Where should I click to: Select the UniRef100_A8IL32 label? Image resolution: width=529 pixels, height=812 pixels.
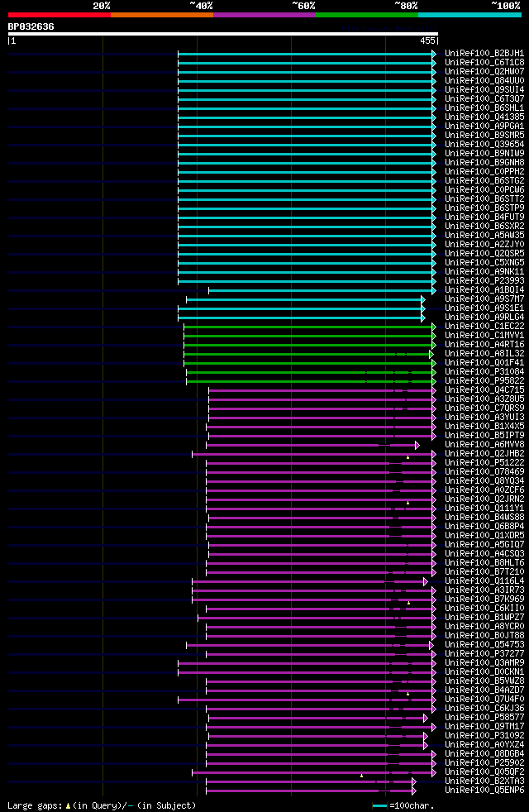(484, 354)
